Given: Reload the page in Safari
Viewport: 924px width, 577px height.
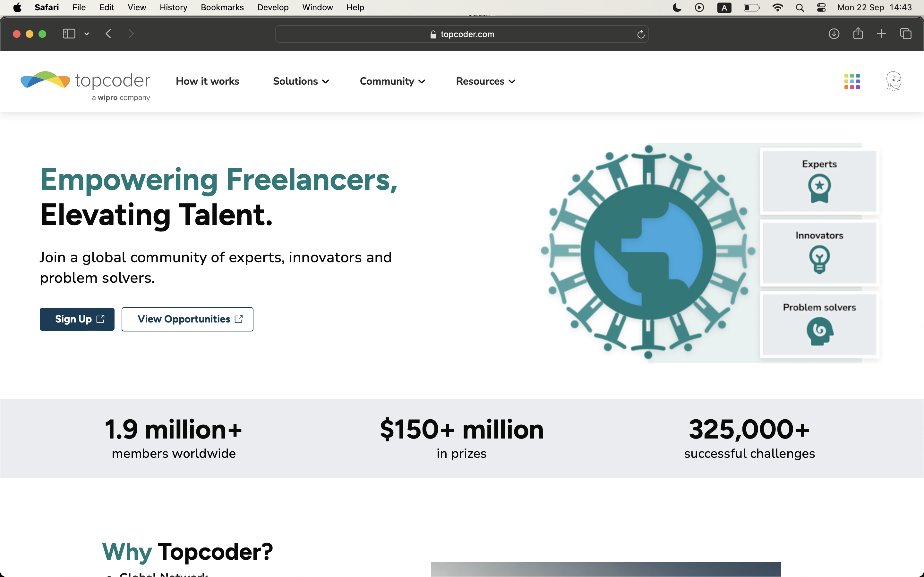Looking at the screenshot, I should pyautogui.click(x=641, y=34).
